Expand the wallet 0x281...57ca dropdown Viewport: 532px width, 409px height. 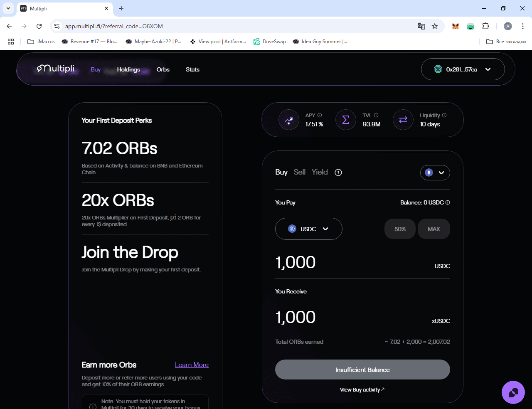463,69
